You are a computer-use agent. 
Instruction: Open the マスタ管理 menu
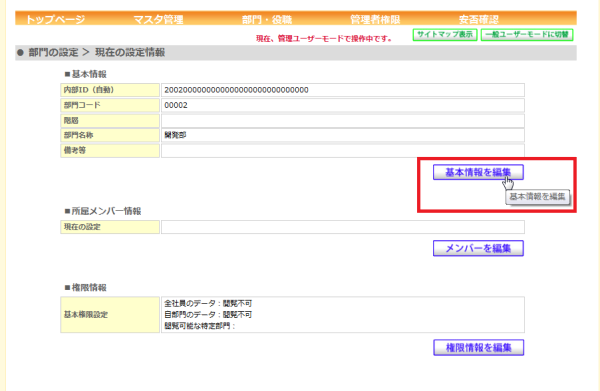(x=158, y=19)
